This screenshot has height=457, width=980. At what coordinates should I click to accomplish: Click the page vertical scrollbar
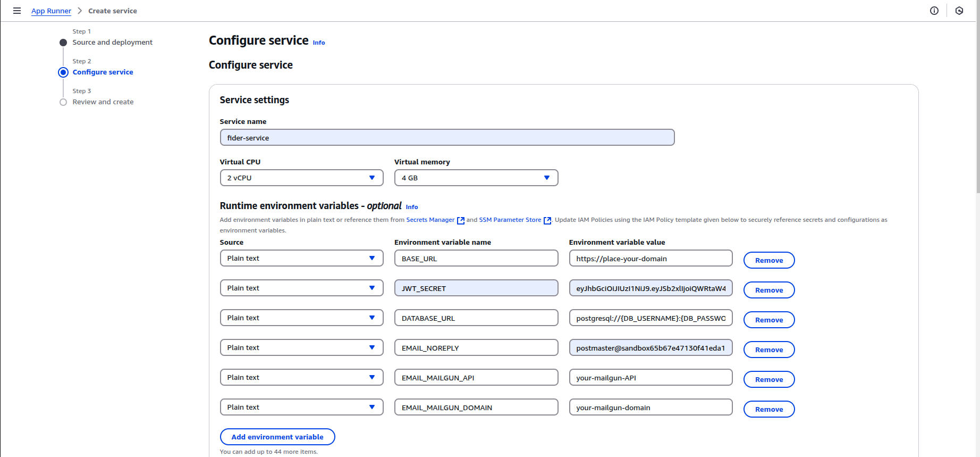click(x=977, y=96)
